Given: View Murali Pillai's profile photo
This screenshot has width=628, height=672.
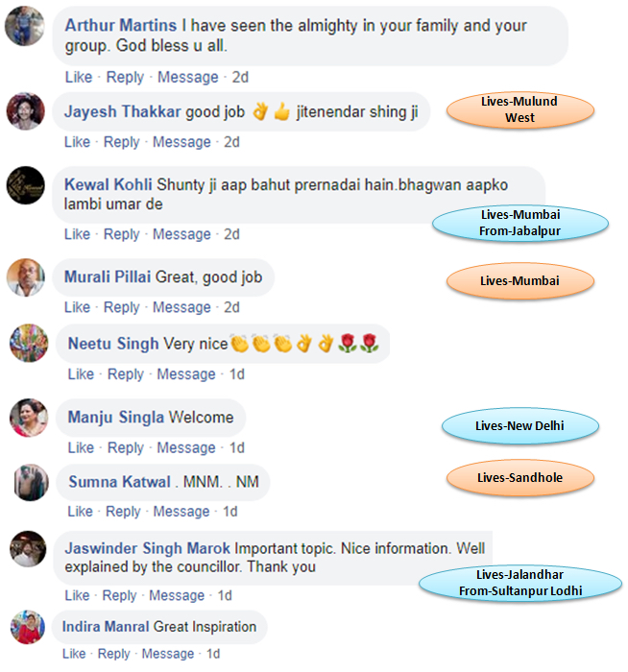Looking at the screenshot, I should [x=25, y=277].
